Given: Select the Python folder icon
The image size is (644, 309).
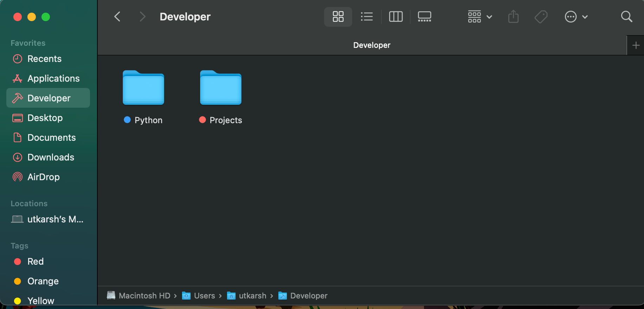Looking at the screenshot, I should 143,88.
